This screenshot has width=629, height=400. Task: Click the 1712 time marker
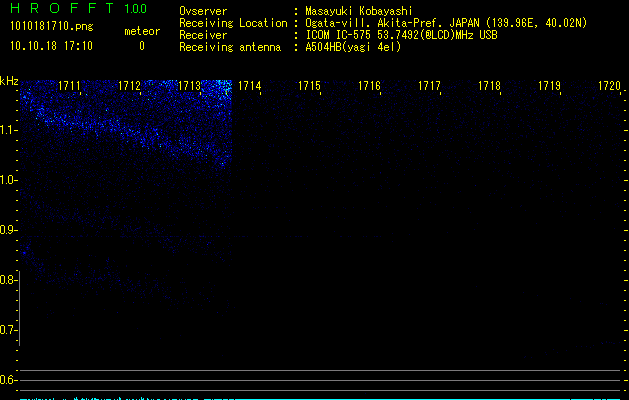coord(130,86)
